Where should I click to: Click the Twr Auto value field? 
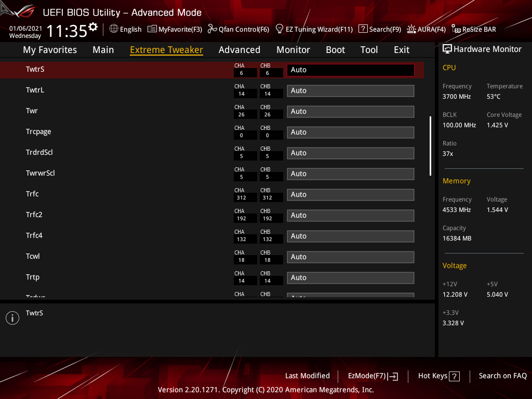click(x=351, y=111)
